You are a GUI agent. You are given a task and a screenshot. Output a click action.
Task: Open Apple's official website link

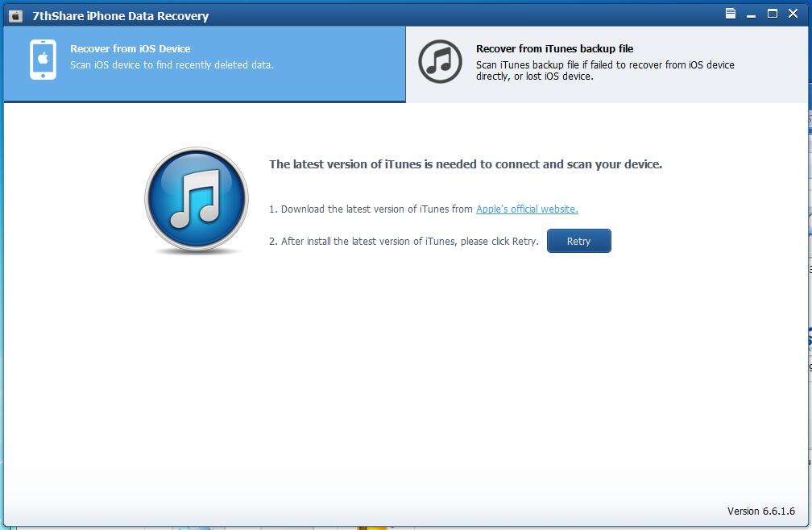527,209
